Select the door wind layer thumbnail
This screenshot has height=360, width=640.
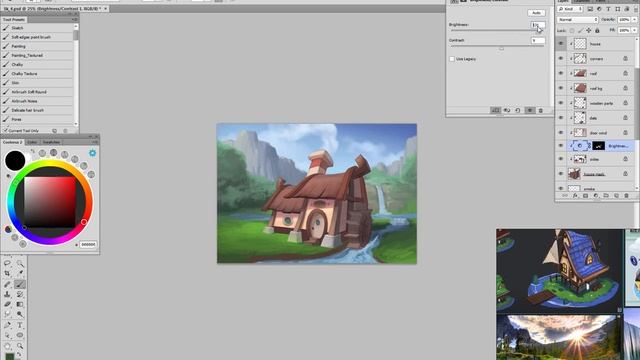tap(580, 133)
